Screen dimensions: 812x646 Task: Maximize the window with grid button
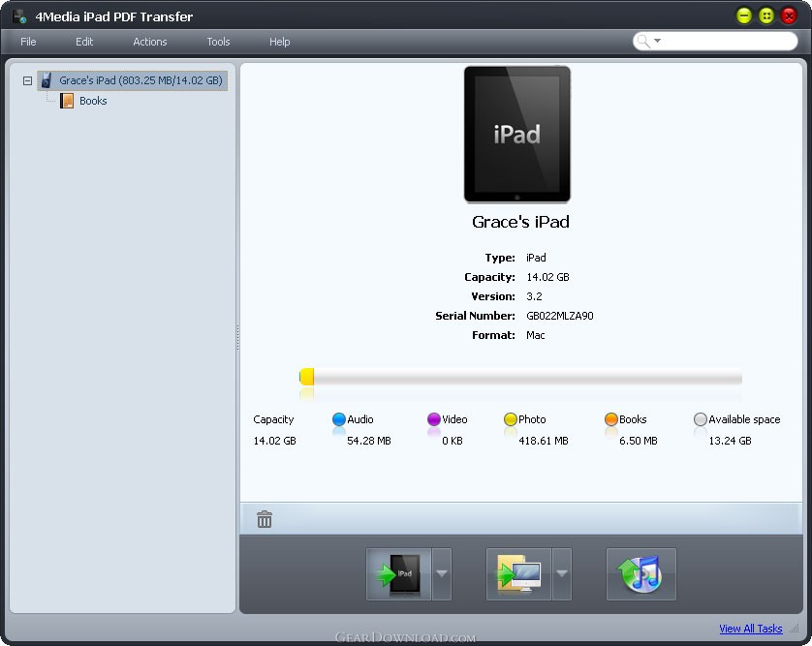click(766, 16)
